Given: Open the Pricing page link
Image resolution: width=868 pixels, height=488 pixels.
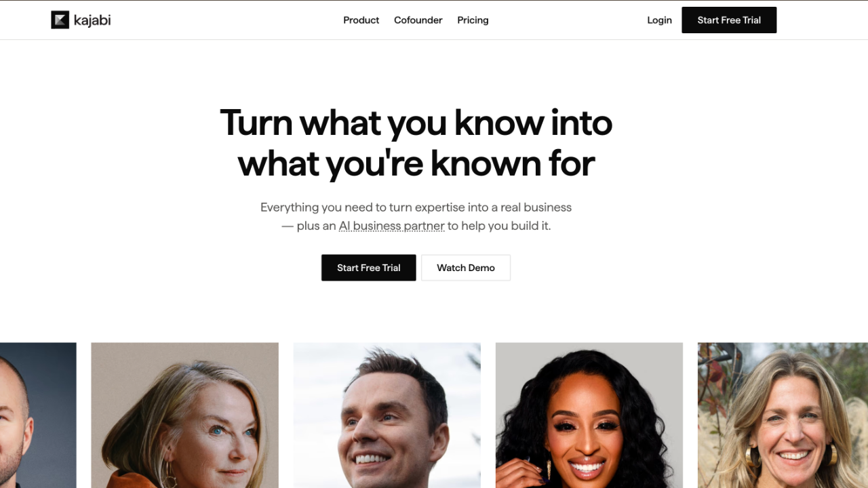Looking at the screenshot, I should coord(473,20).
